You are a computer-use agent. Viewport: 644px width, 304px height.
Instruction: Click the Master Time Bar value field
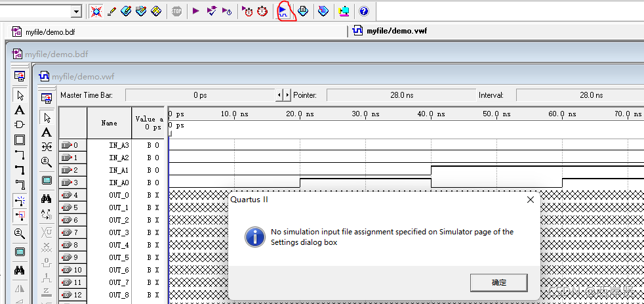(201, 95)
